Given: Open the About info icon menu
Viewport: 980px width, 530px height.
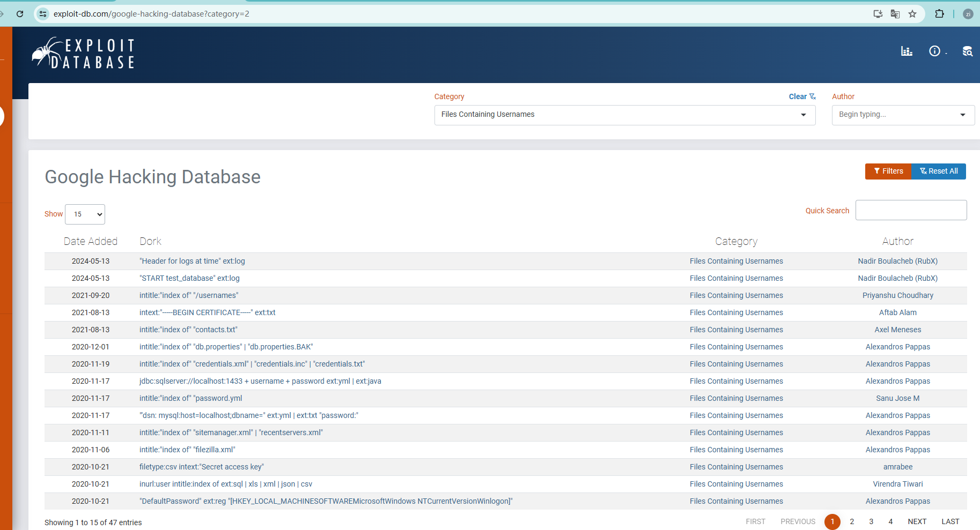Looking at the screenshot, I should click(935, 51).
